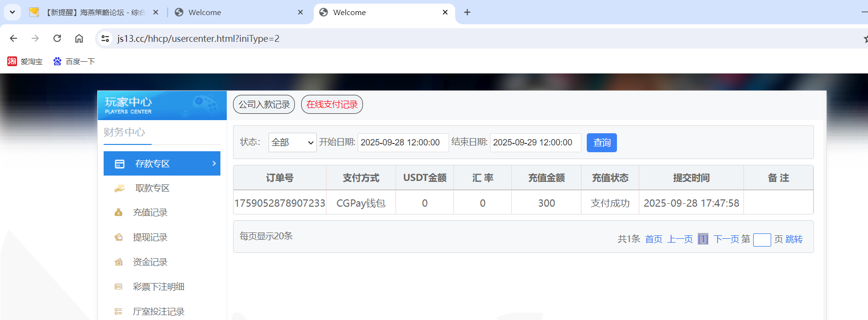Click the 彩票下注明细 icon
Image resolution: width=868 pixels, height=320 pixels.
(x=118, y=287)
